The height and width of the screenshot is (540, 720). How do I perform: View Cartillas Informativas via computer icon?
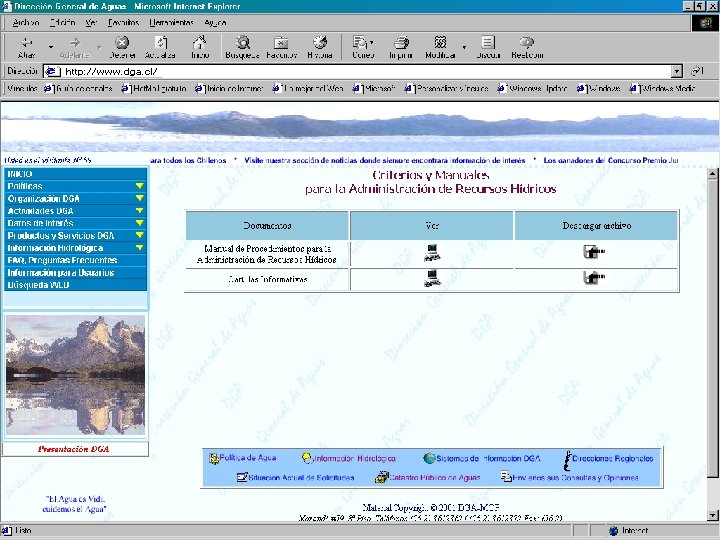click(432, 279)
